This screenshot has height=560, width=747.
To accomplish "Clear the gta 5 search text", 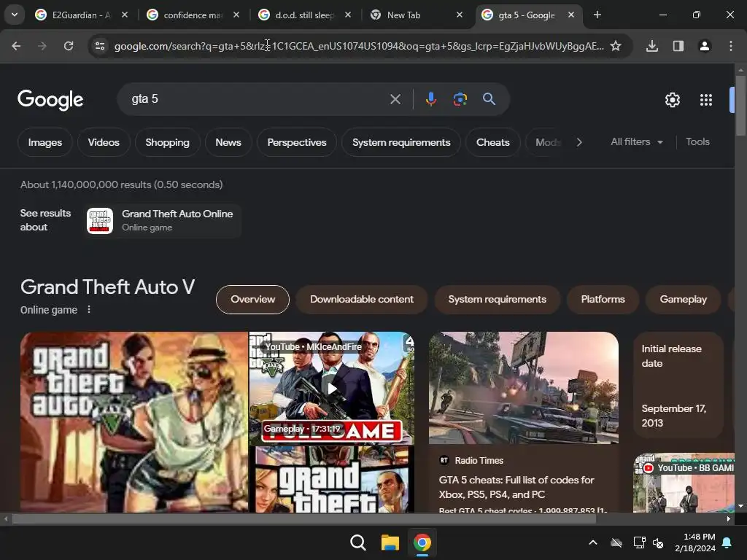I will [395, 99].
